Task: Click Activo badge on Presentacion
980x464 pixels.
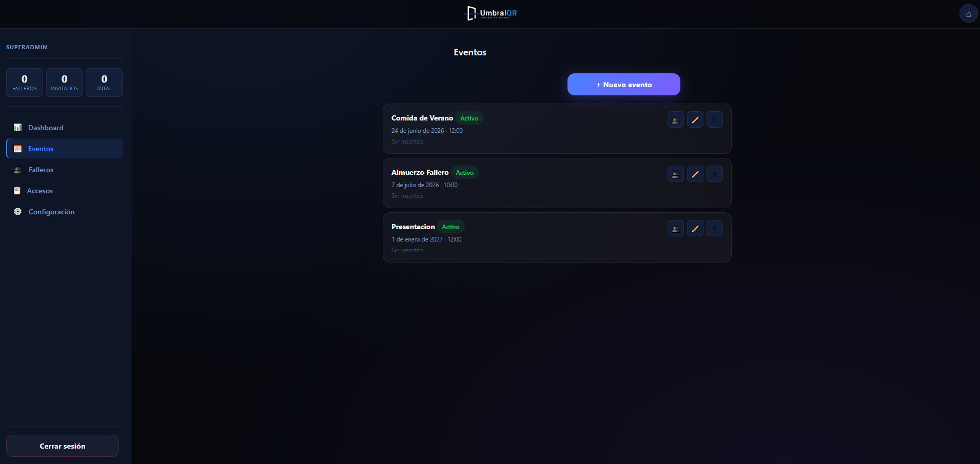Action: coord(450,227)
